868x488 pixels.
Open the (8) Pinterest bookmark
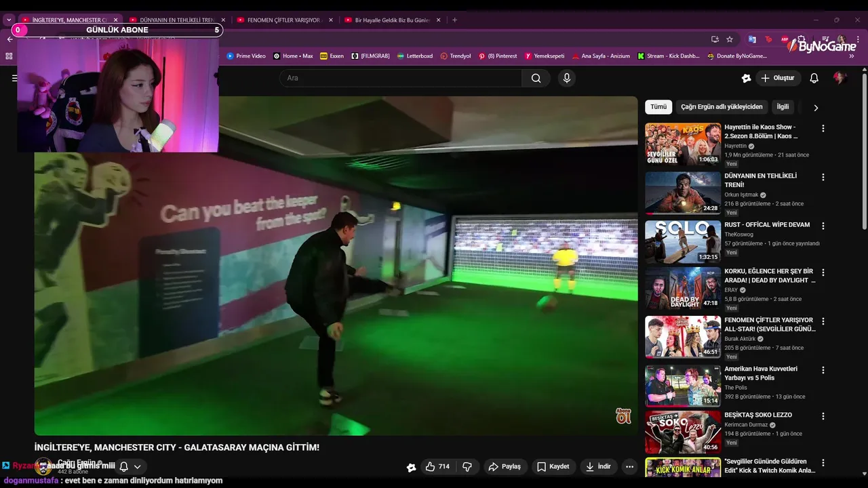498,56
